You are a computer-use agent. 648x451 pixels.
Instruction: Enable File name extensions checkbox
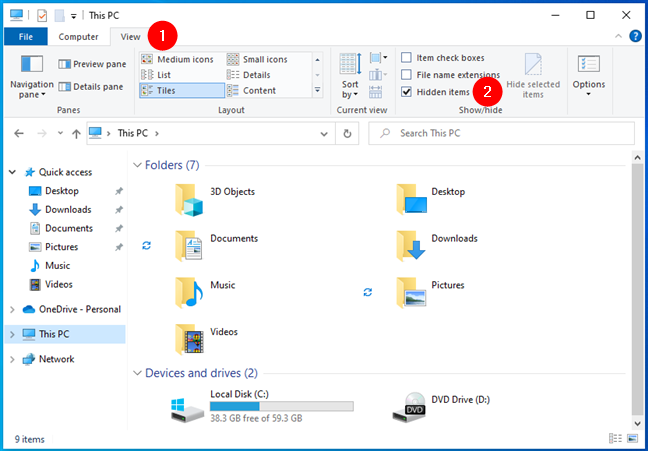(406, 75)
